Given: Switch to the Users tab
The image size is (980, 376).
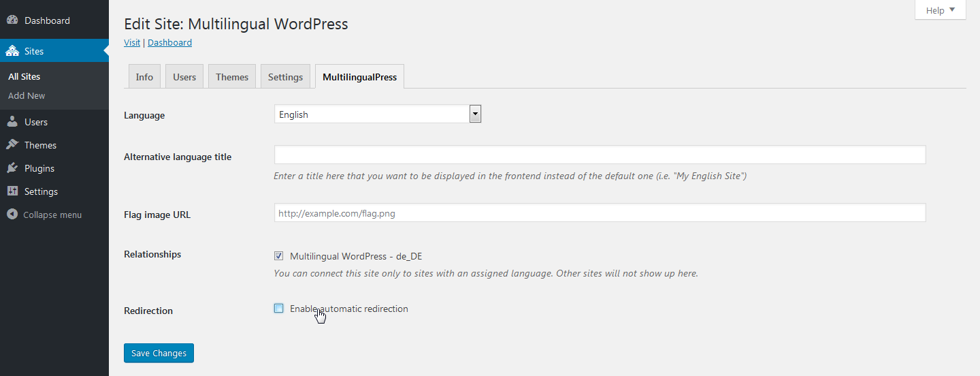Looking at the screenshot, I should (x=184, y=77).
